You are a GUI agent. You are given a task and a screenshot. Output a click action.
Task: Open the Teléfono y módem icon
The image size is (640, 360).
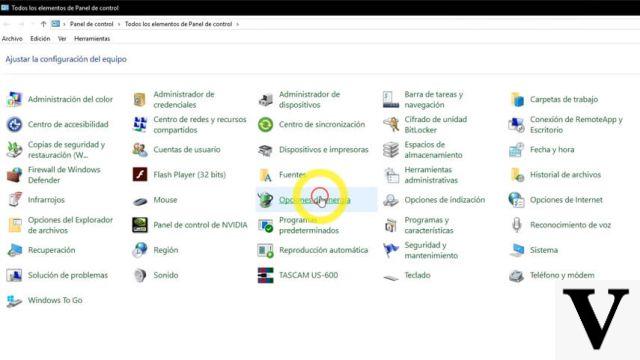[517, 276]
